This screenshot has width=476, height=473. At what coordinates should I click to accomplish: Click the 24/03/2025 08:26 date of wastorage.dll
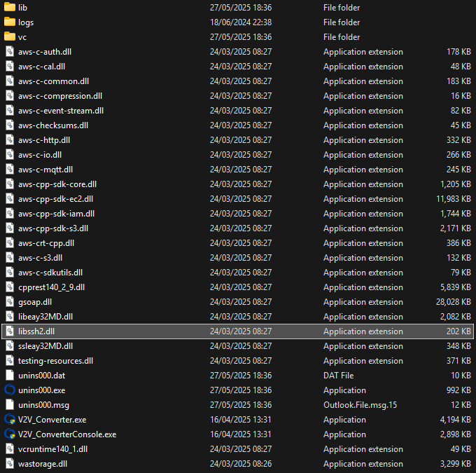click(x=241, y=464)
